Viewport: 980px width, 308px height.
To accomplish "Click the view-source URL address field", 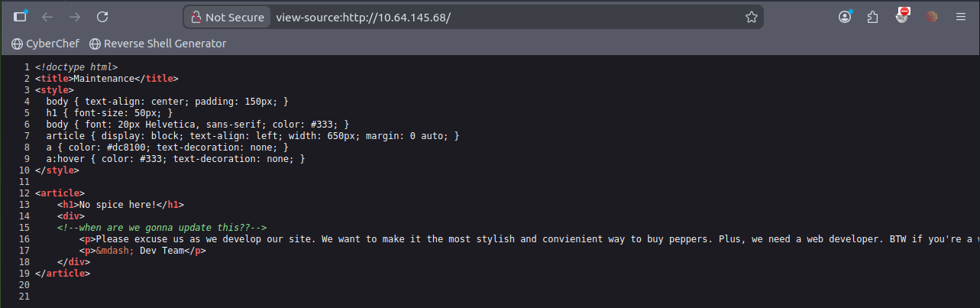I will (x=458, y=17).
